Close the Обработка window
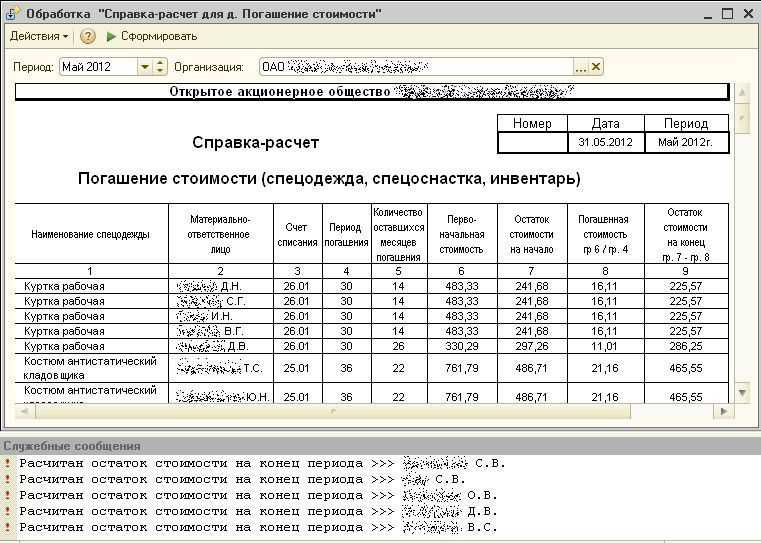The image size is (761, 543). pyautogui.click(x=748, y=14)
